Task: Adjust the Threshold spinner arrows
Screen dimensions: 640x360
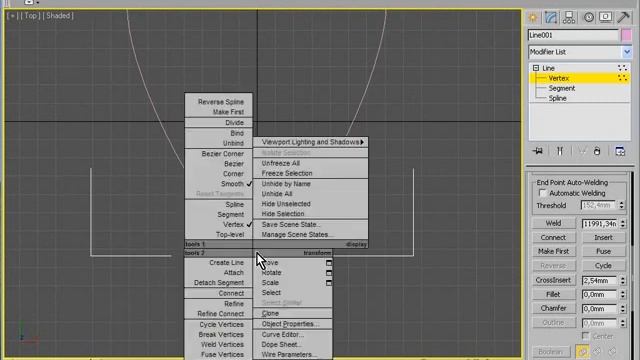Action: (622, 205)
